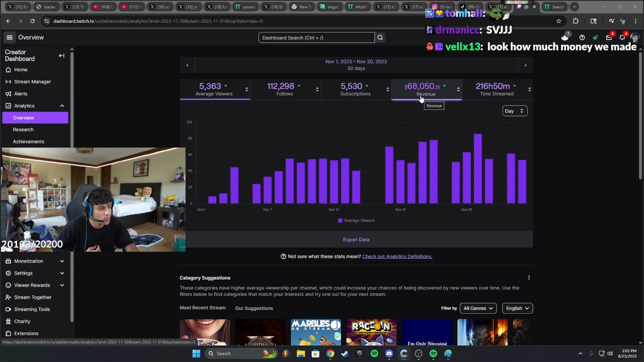This screenshot has width=644, height=362.
Task: Open a new browser tab
Action: [x=575, y=7]
